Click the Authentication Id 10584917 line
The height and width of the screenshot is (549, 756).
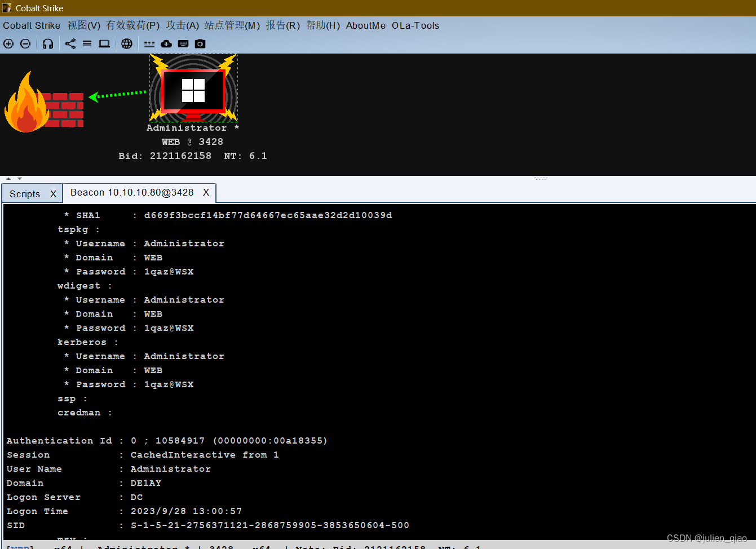pyautogui.click(x=167, y=441)
